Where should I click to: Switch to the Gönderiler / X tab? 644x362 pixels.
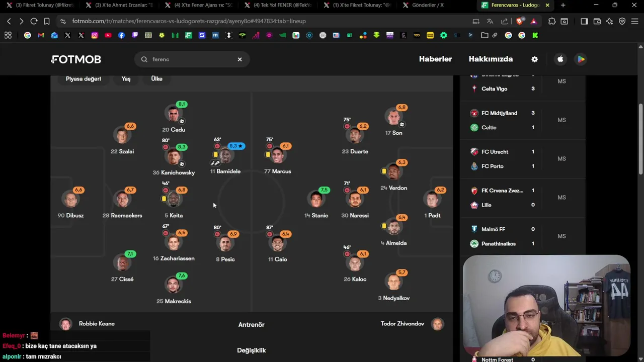[x=428, y=5]
